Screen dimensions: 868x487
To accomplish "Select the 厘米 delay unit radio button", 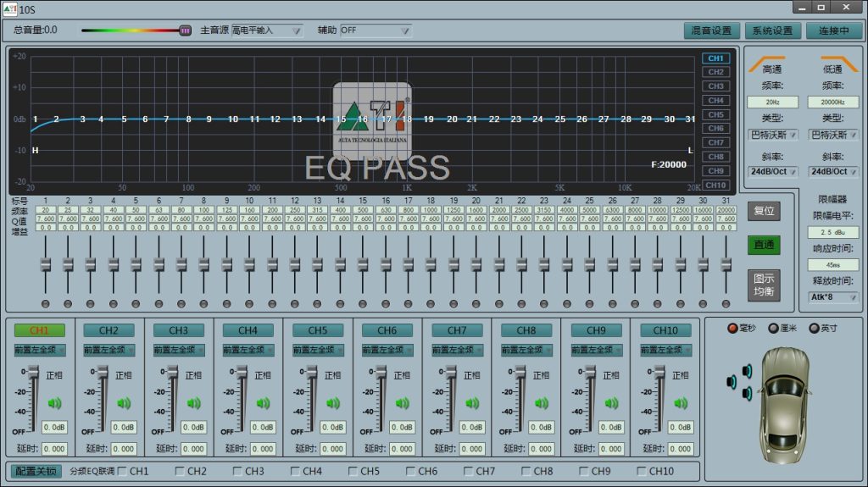I will tap(774, 328).
